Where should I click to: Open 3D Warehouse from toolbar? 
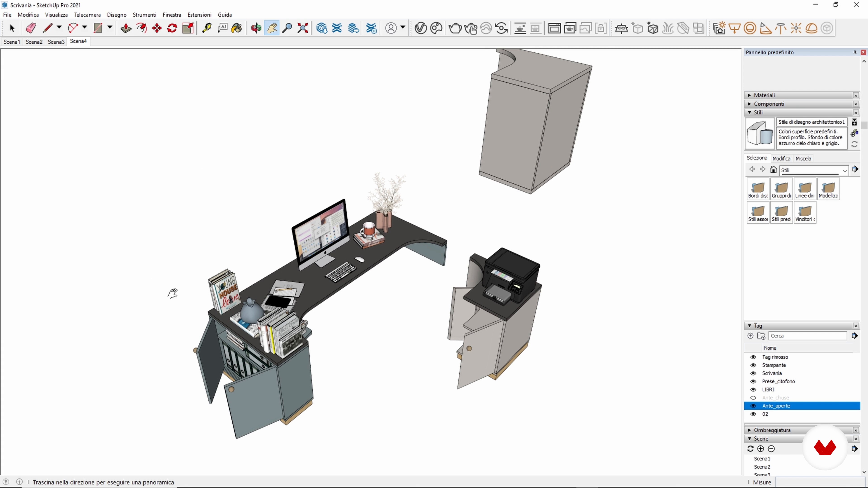click(322, 28)
